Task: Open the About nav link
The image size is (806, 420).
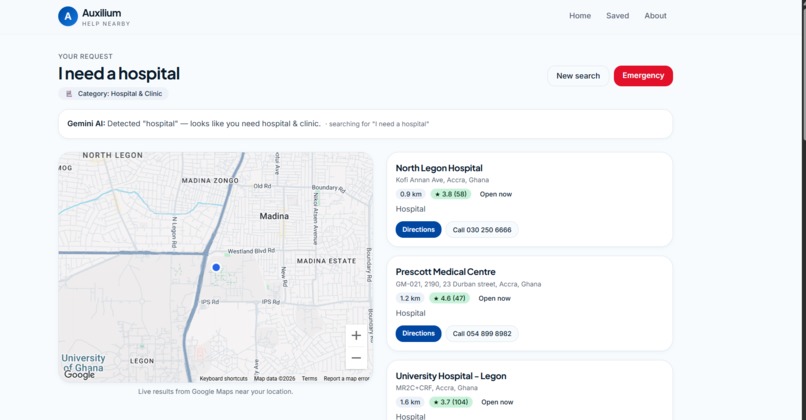Action: [655, 16]
